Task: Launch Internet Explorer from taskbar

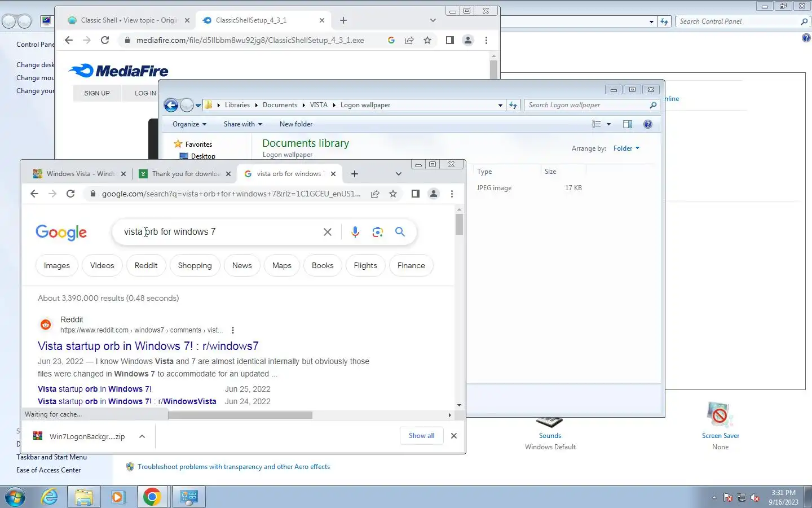Action: [50, 497]
